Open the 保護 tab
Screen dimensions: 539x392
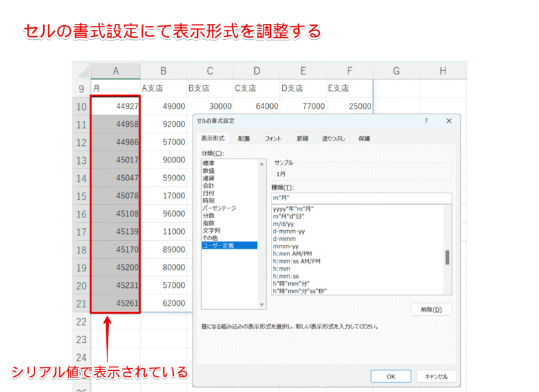click(364, 139)
